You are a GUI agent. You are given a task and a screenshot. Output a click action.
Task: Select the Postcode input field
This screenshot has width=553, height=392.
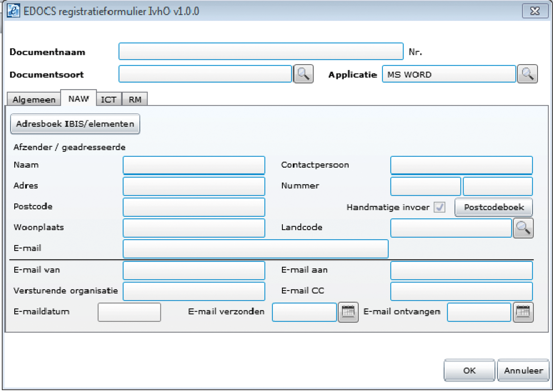pyautogui.click(x=194, y=207)
